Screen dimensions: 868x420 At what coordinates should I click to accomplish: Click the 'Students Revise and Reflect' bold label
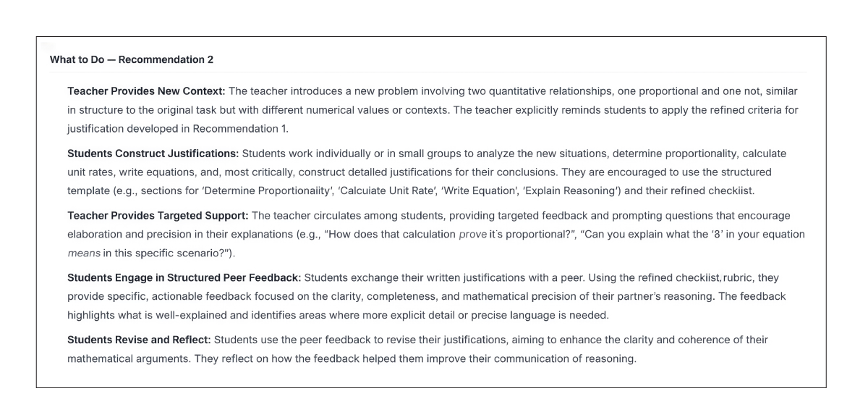(x=139, y=340)
